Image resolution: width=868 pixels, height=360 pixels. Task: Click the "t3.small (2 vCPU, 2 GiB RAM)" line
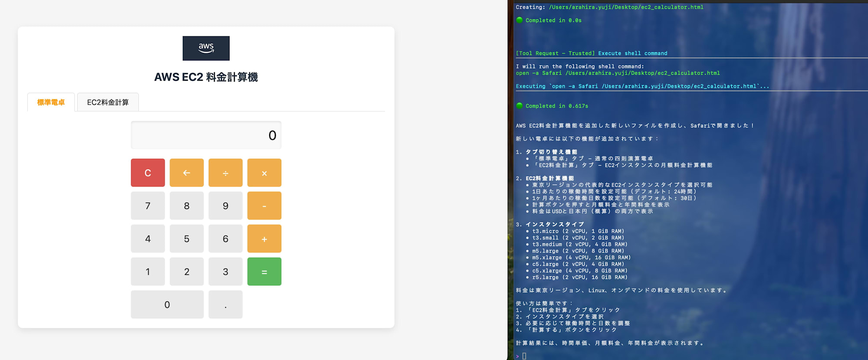click(x=578, y=238)
